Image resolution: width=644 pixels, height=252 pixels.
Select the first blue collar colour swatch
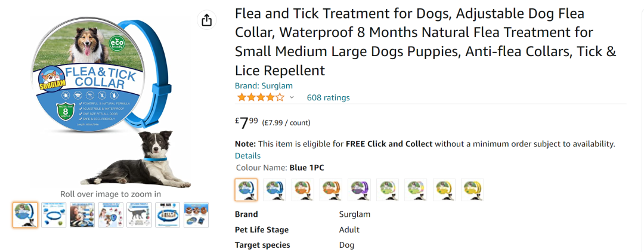coord(246,190)
